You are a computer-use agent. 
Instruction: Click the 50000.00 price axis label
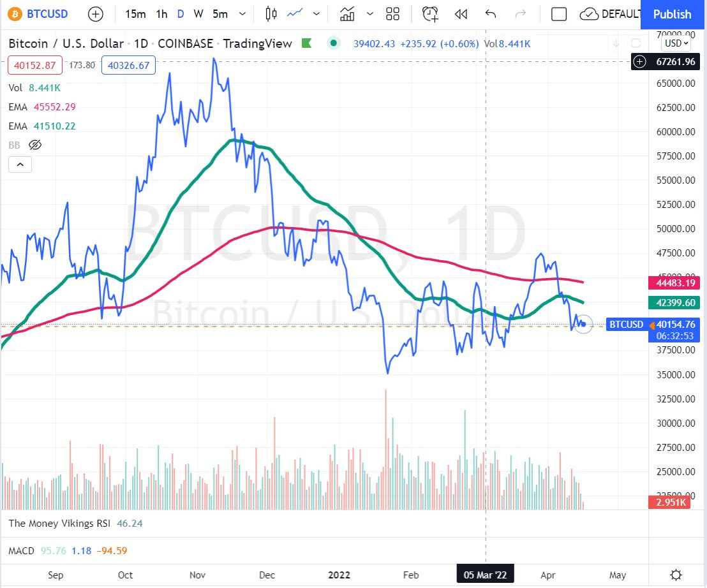click(x=676, y=229)
